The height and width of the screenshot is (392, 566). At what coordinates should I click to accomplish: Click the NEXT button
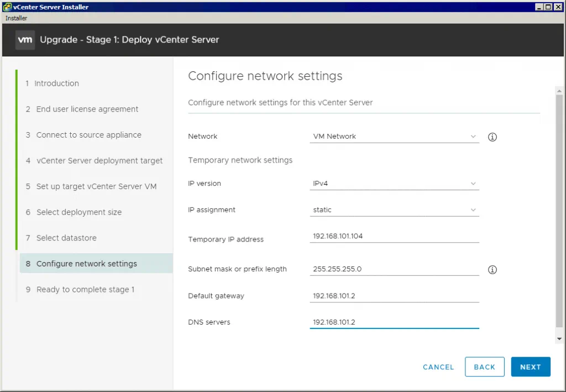pos(530,367)
